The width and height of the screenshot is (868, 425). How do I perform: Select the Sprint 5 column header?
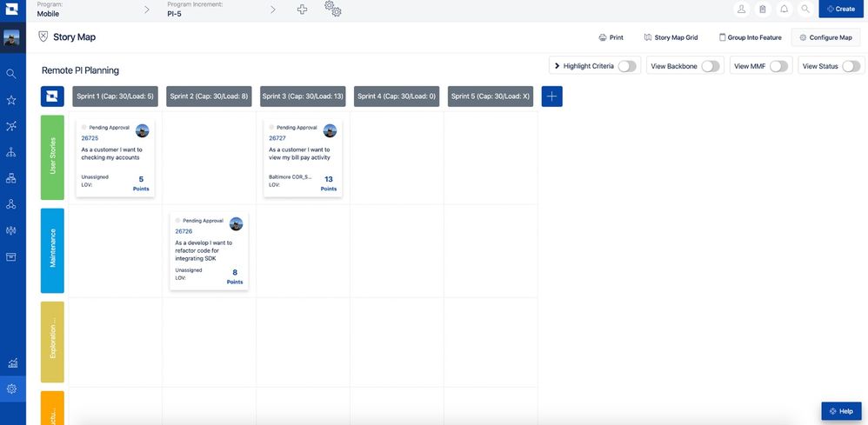coord(491,96)
